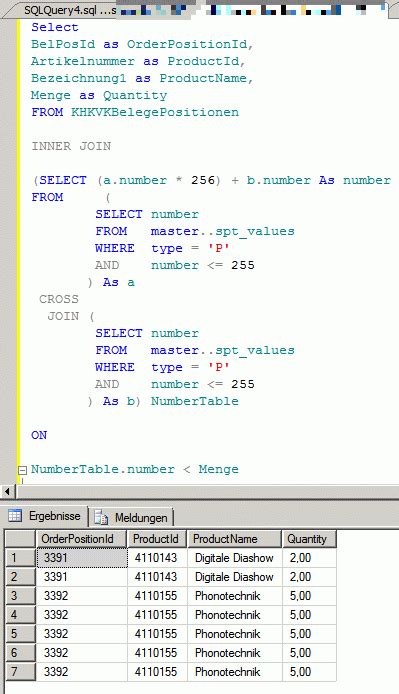The height and width of the screenshot is (694, 399).
Task: Click Phonotechnik in row 5
Action: pyautogui.click(x=235, y=634)
